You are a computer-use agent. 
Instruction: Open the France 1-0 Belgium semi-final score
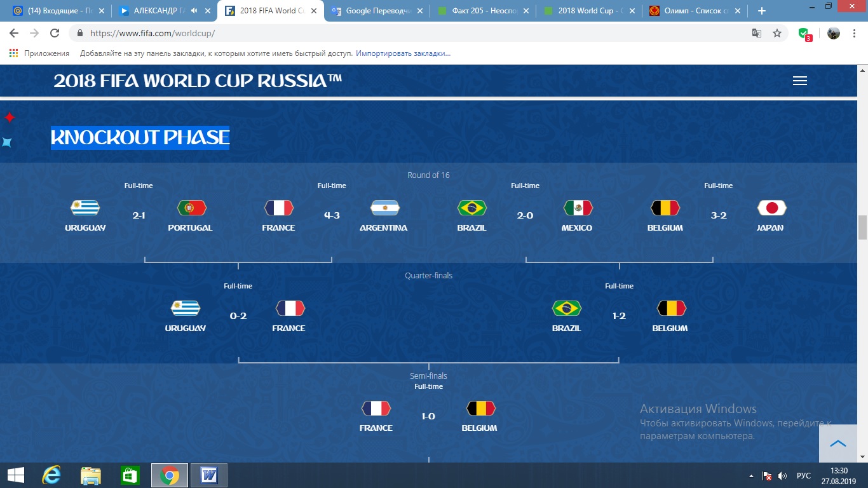428,416
